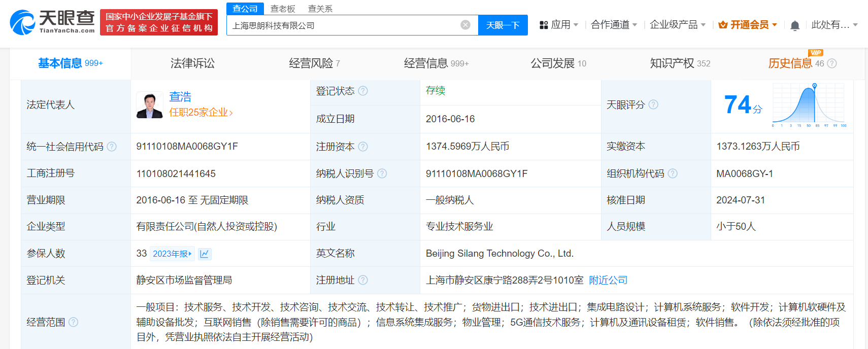
Task: Click the TianYan score distribution chart
Action: click(x=809, y=105)
